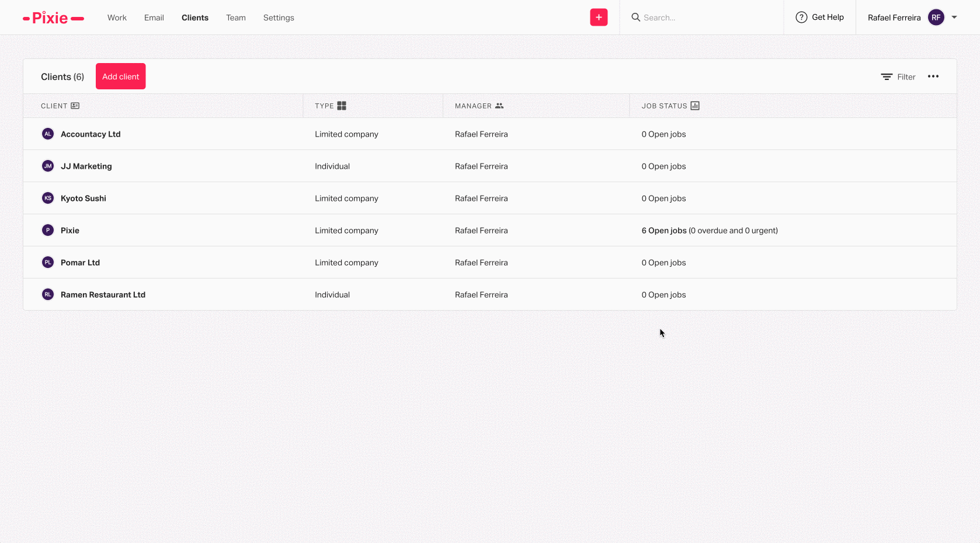
Task: Click the 'Clients (6)' heading
Action: coord(62,77)
